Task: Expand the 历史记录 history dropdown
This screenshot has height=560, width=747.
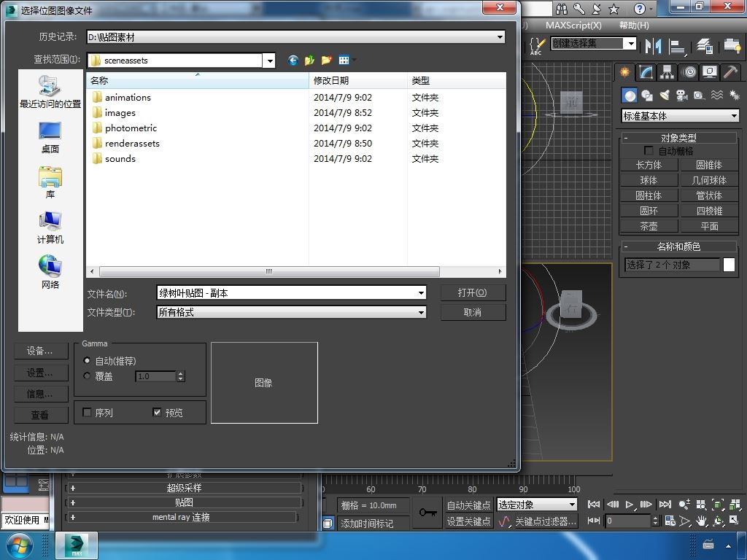Action: (x=500, y=36)
